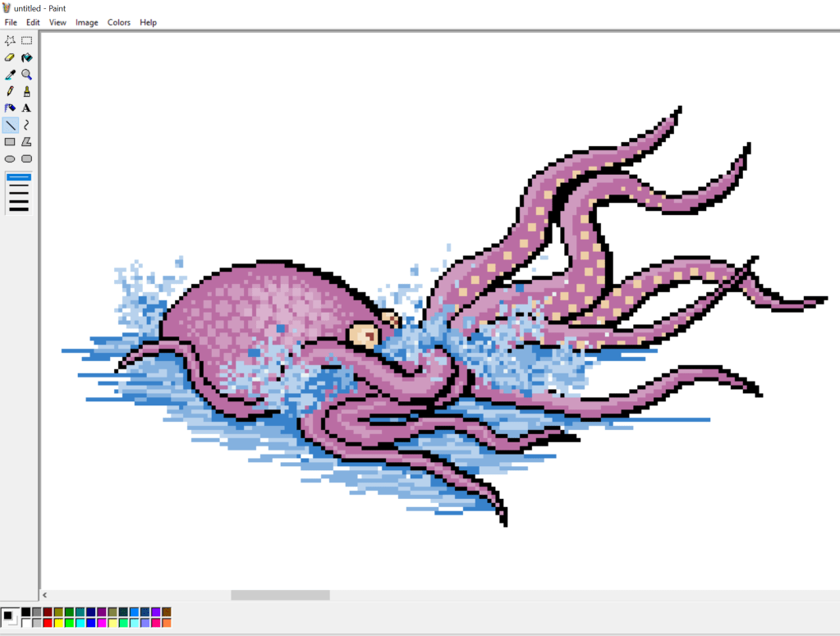This screenshot has width=840, height=636.
Task: Choose the yellow swatch in the palette
Action: (x=58, y=623)
